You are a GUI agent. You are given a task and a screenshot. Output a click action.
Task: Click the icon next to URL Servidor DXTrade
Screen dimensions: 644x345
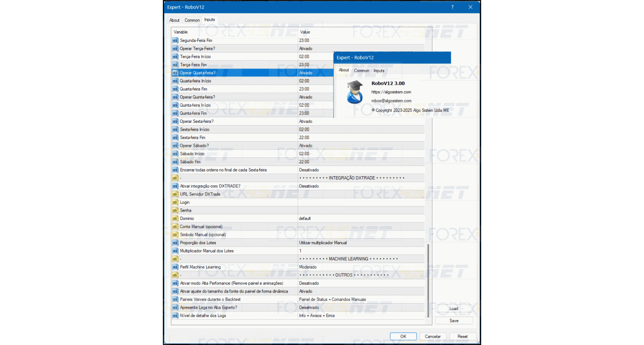click(x=175, y=194)
